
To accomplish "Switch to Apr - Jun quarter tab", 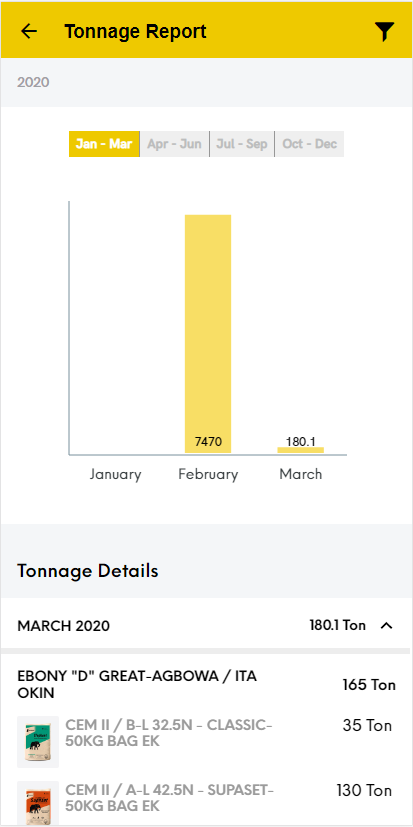I will tap(175, 144).
